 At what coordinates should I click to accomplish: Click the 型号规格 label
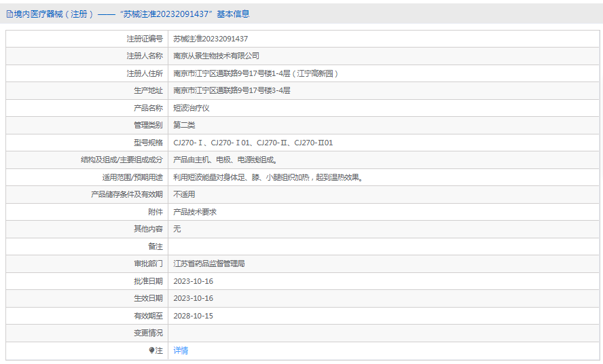pyautogui.click(x=149, y=143)
